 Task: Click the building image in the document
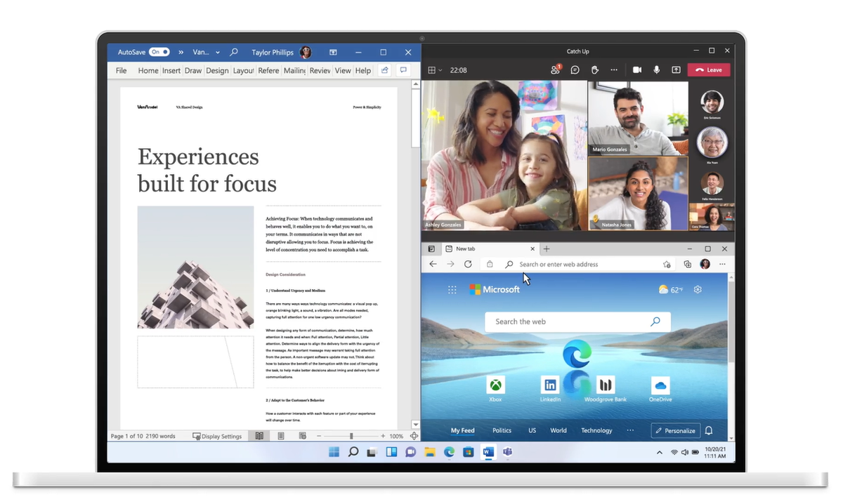click(x=195, y=267)
